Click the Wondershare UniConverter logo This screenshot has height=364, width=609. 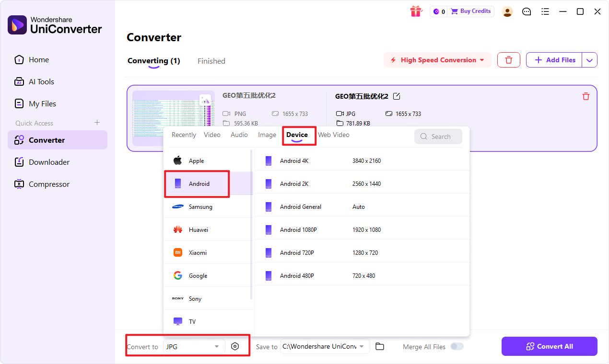[55, 24]
